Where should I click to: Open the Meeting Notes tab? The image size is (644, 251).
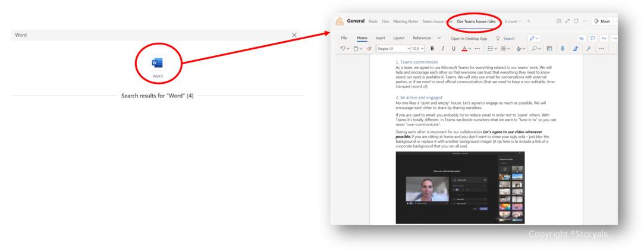(x=406, y=21)
